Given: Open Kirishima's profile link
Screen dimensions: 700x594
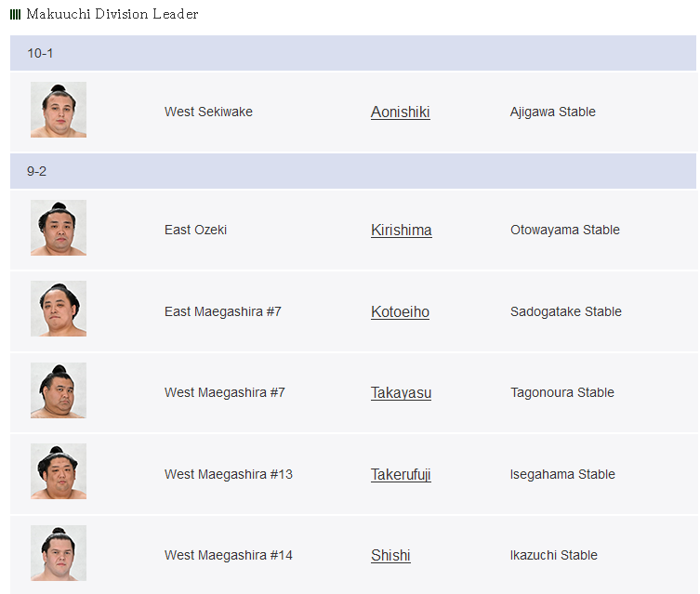Looking at the screenshot, I should [x=401, y=230].
